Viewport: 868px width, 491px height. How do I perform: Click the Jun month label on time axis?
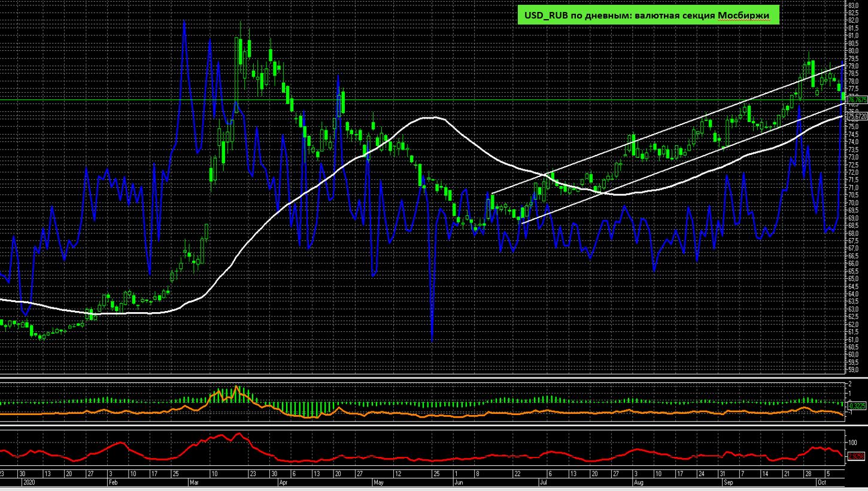coord(459,481)
